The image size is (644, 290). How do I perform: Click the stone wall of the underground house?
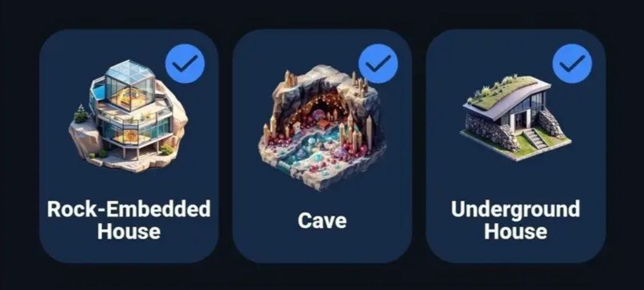pyautogui.click(x=489, y=130)
